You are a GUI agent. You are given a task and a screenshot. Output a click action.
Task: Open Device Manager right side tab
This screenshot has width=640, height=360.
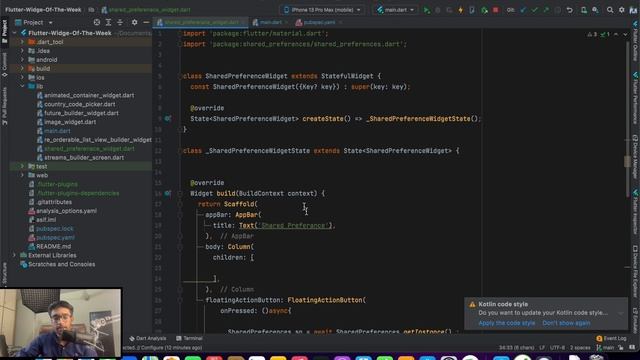point(636,156)
